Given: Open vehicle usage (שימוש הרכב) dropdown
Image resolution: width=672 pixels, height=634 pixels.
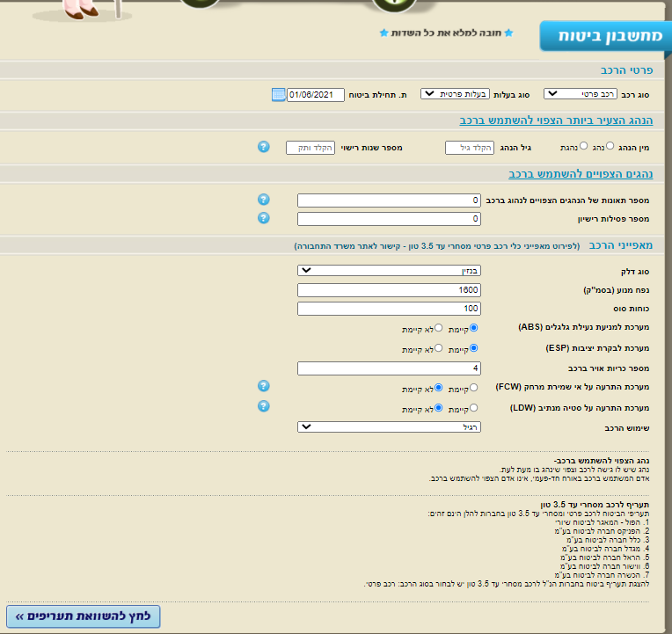Looking at the screenshot, I should (x=389, y=427).
